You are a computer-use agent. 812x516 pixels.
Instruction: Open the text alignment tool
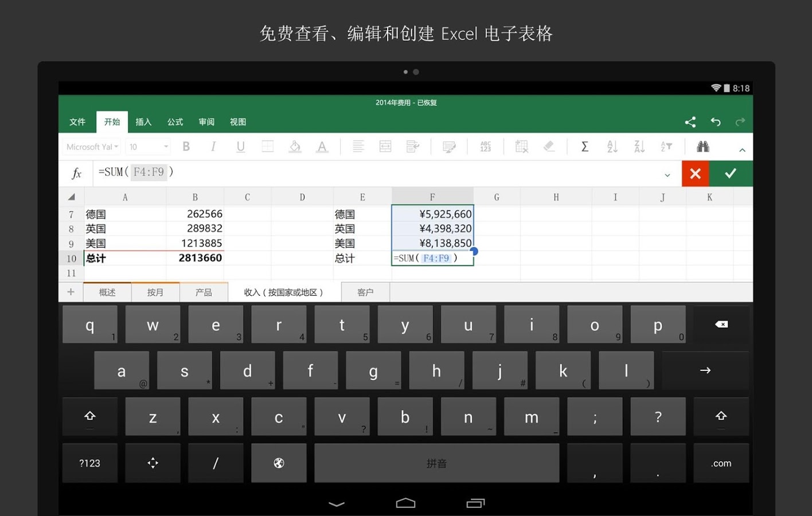(358, 147)
